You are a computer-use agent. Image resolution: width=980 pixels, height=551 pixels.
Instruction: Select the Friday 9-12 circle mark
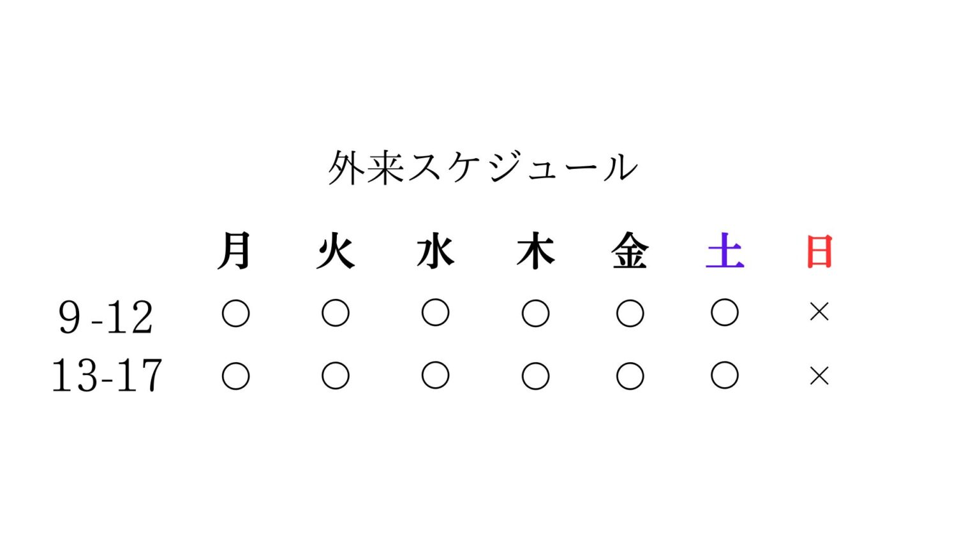(x=630, y=313)
